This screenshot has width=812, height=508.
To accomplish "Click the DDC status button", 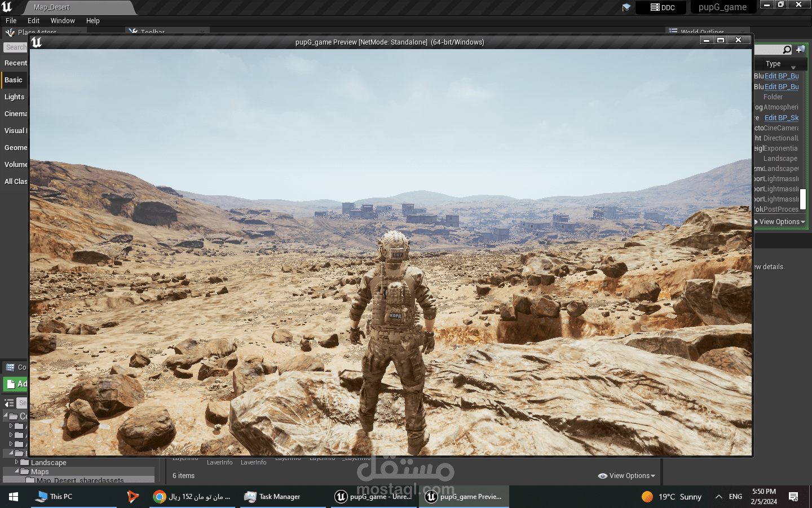I will 661,7.
